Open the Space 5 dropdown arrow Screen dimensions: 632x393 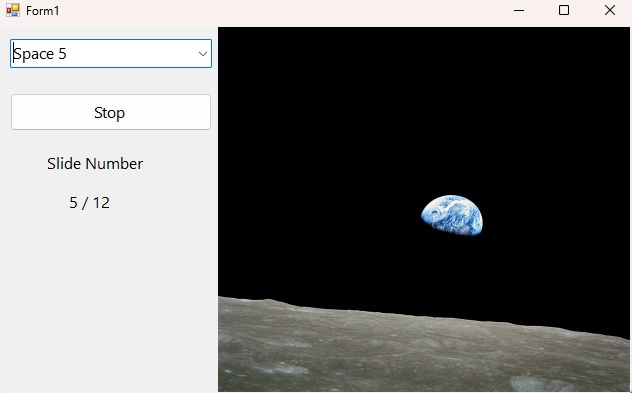[x=203, y=54]
